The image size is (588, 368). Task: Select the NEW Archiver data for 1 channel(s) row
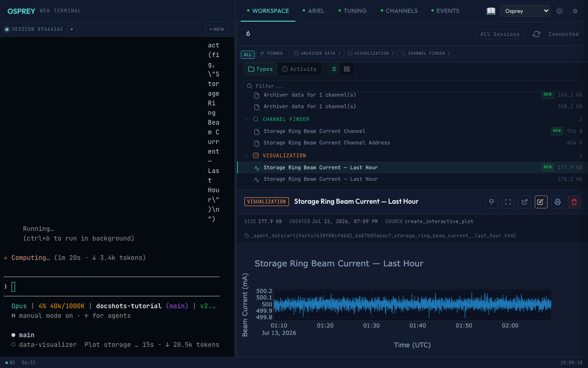click(x=412, y=95)
